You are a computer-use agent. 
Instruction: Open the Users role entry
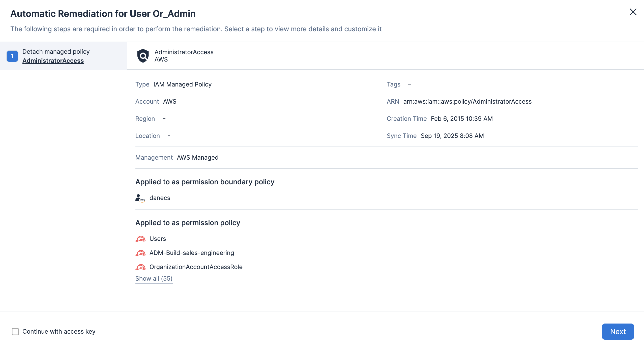158,239
